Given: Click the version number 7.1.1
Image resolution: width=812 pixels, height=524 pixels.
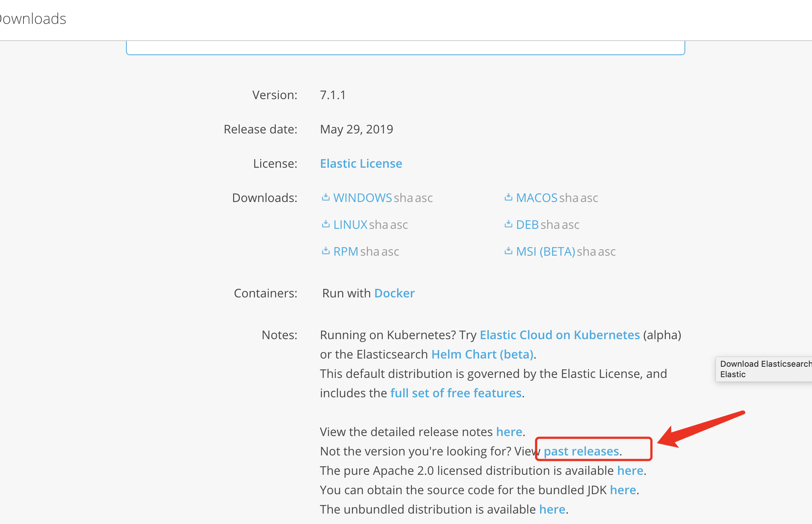Looking at the screenshot, I should tap(333, 95).
